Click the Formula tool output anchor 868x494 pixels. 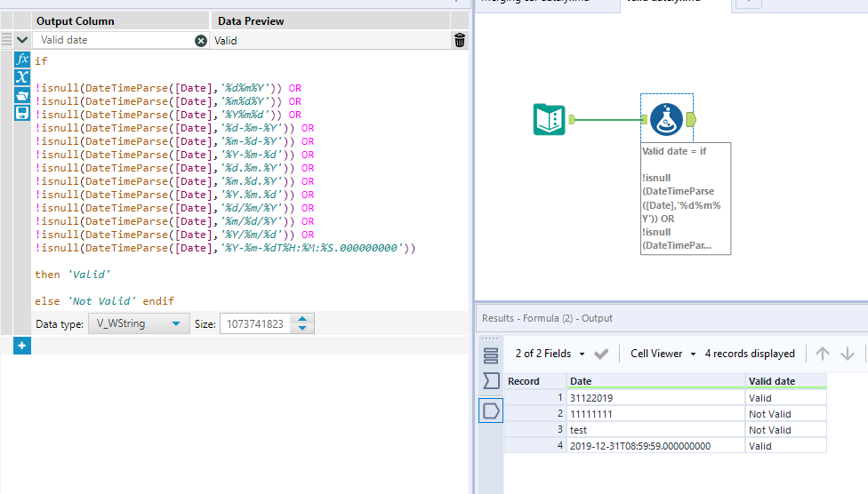(x=692, y=119)
